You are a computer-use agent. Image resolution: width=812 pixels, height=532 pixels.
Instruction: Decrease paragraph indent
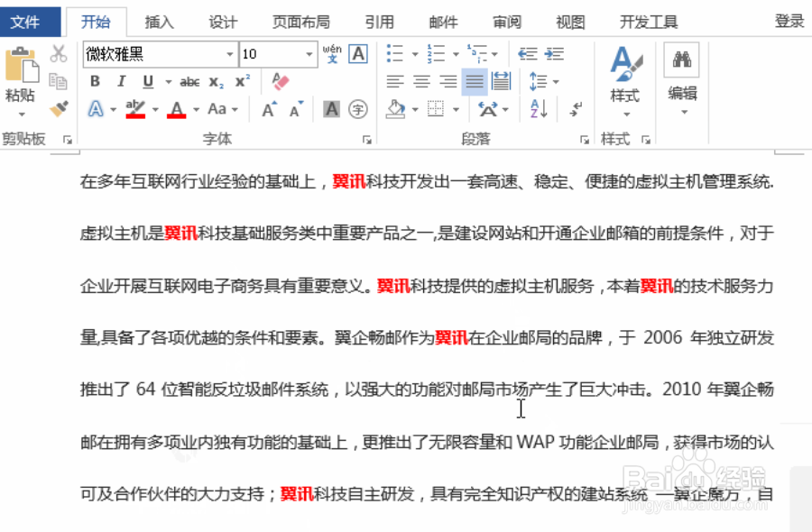pos(528,54)
